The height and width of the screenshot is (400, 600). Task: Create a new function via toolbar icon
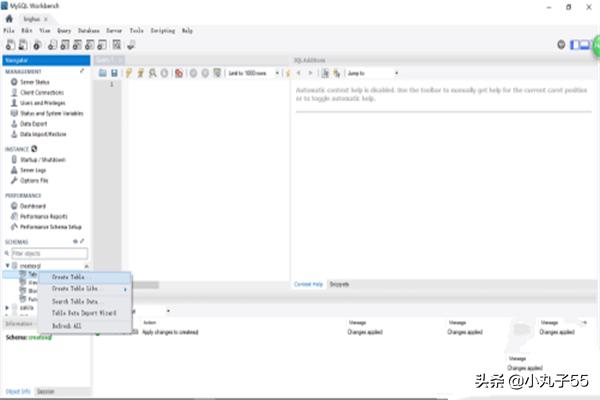(102, 45)
